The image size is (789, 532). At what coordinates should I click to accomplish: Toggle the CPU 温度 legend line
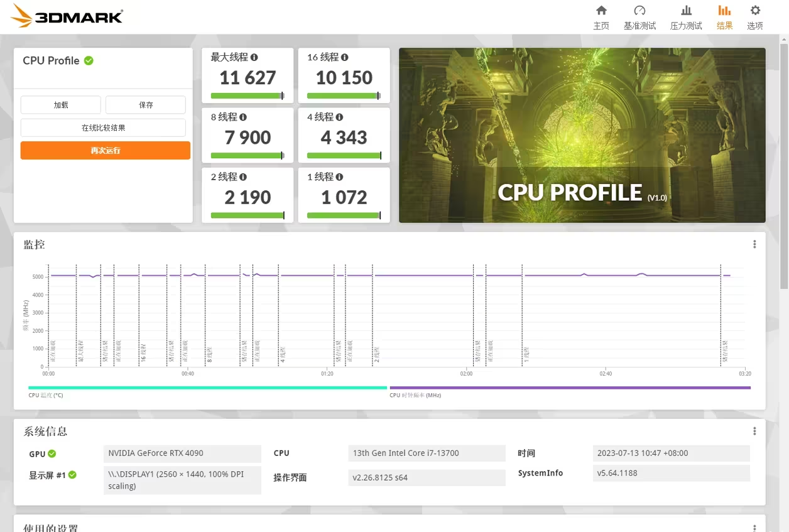(207, 388)
